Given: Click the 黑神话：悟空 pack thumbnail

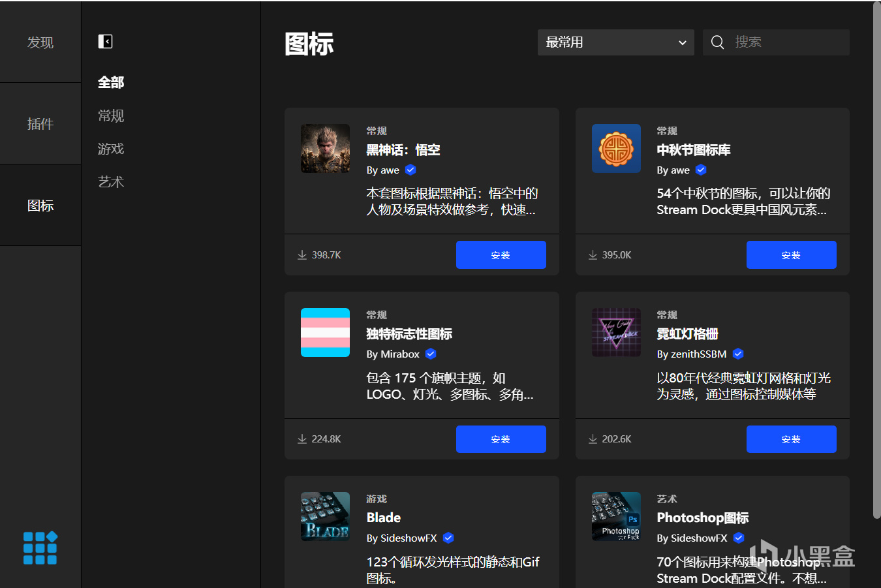Looking at the screenshot, I should 325,149.
